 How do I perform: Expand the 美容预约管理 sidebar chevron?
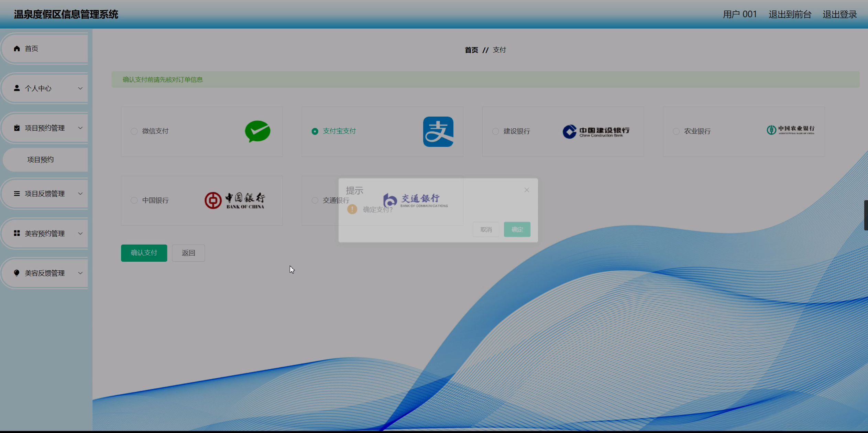coord(80,234)
